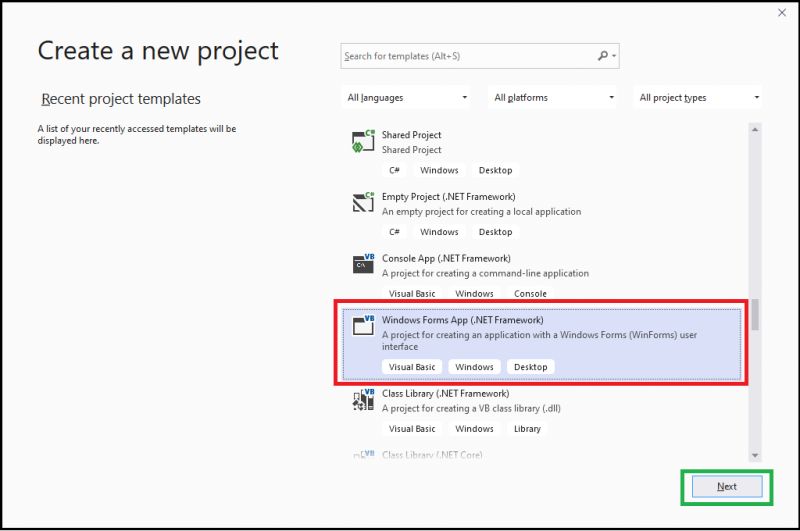Screen dimensions: 800x531
Task: Click the Shared Project template icon
Action: coord(363,141)
